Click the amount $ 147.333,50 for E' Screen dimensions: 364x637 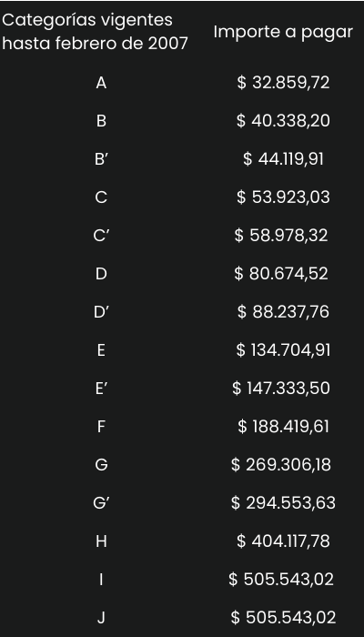(x=281, y=388)
